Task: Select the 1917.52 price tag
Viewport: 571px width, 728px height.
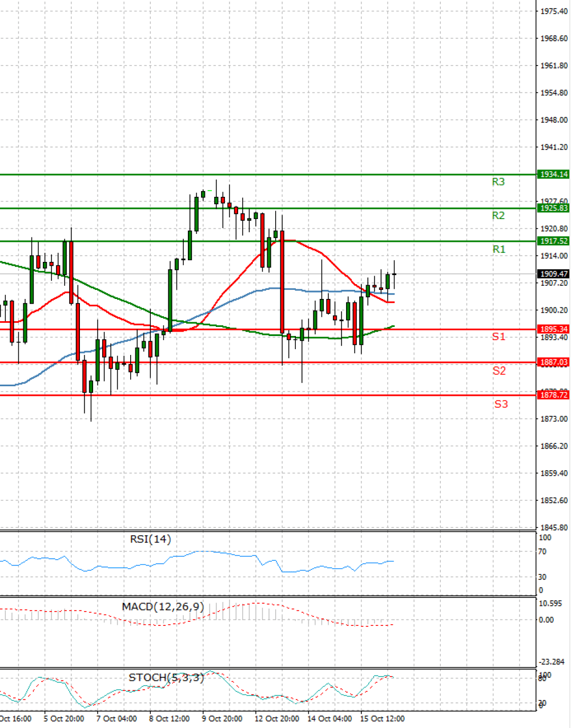Action: pos(554,241)
